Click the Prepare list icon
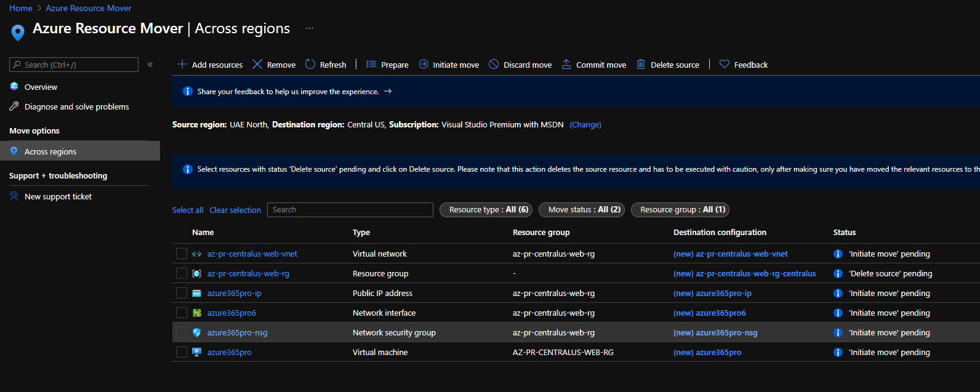 [x=371, y=64]
